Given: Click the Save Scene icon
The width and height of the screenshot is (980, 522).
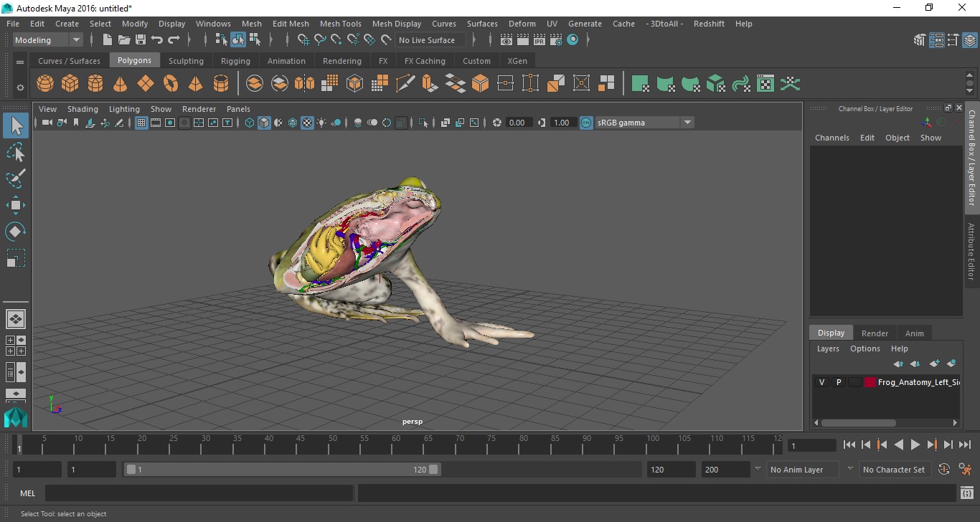Looking at the screenshot, I should pyautogui.click(x=141, y=40).
